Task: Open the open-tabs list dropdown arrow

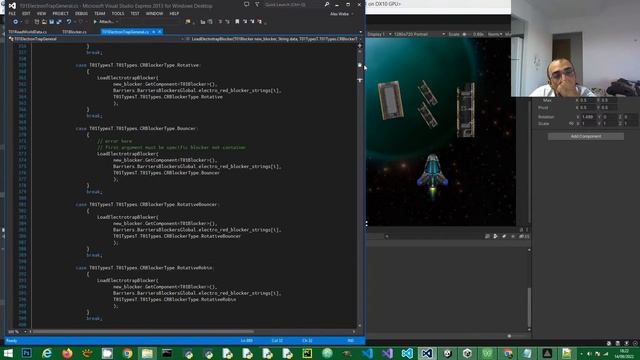Action: pyautogui.click(x=360, y=32)
